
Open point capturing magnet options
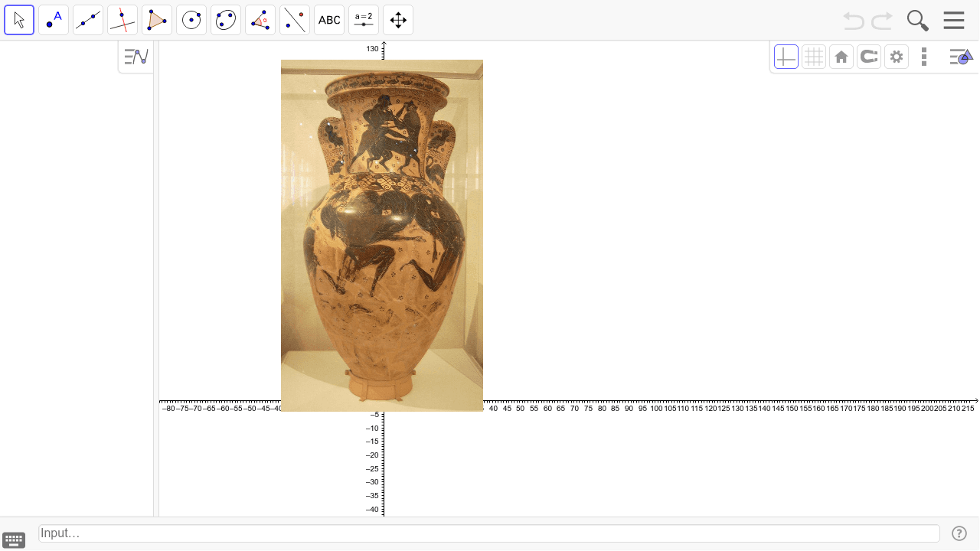click(869, 57)
